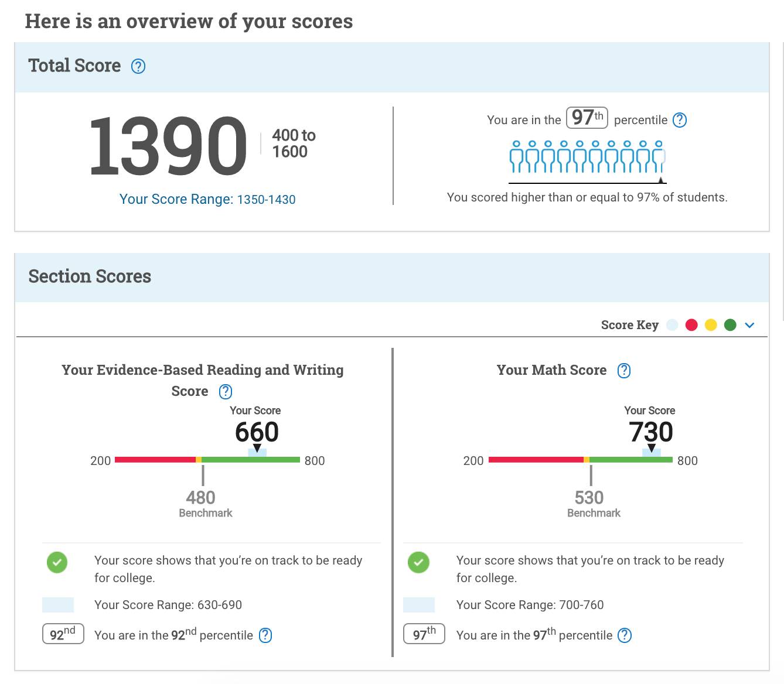The image size is (784, 684).
Task: Select the green Score Key swatch
Action: [730, 324]
